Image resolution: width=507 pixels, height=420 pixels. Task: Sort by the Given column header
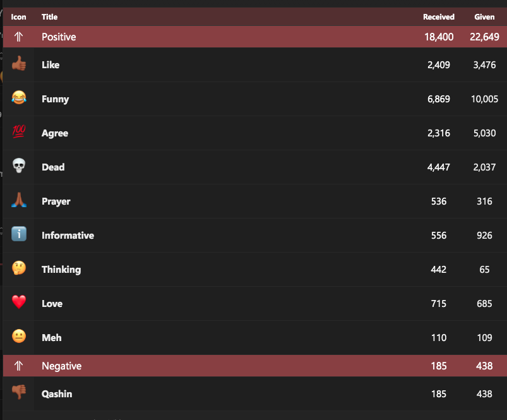pyautogui.click(x=484, y=17)
